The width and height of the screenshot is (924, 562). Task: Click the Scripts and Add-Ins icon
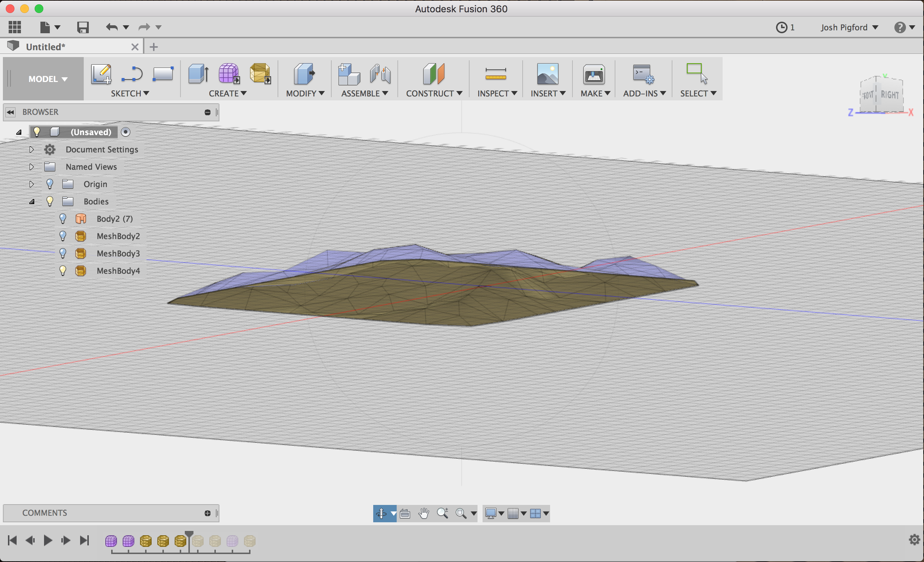pyautogui.click(x=643, y=74)
